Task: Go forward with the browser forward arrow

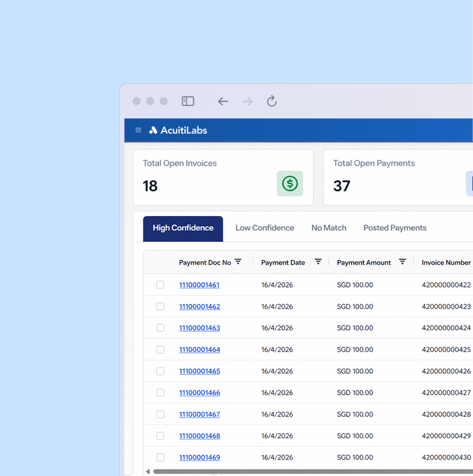Action: pyautogui.click(x=248, y=101)
